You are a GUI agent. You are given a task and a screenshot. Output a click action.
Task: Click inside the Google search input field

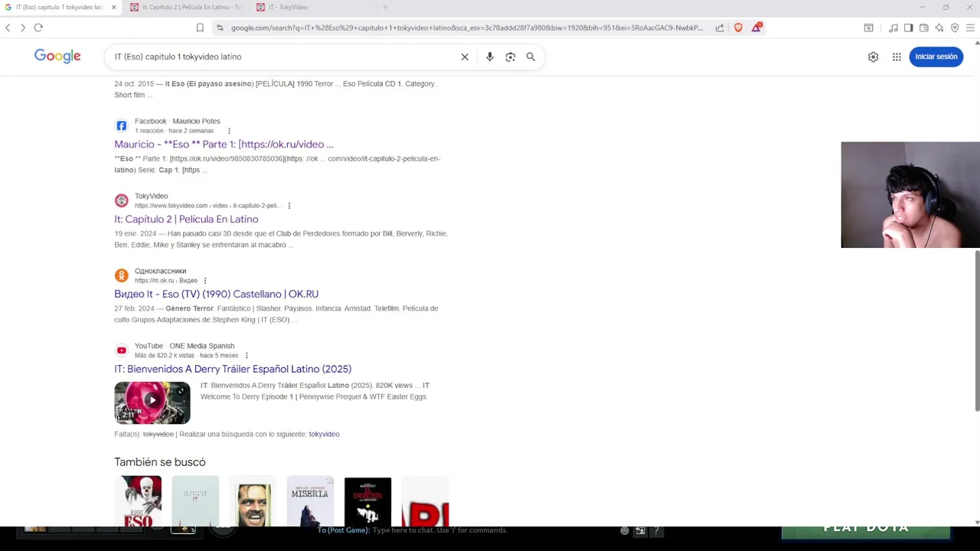[283, 57]
